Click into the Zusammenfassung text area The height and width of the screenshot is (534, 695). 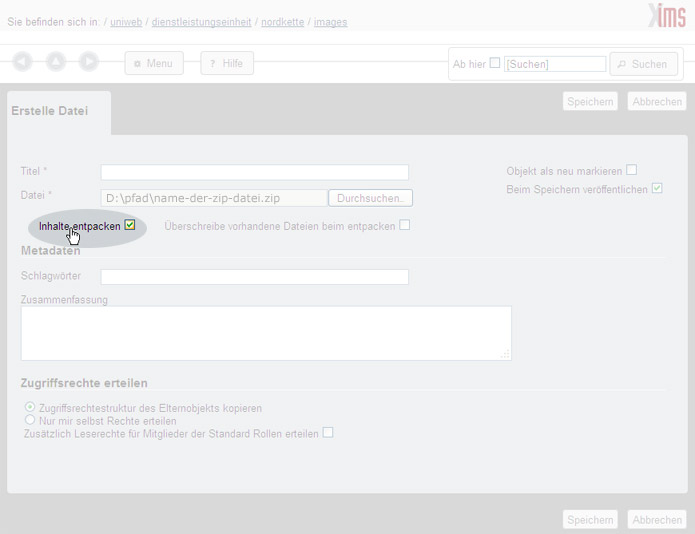coord(266,333)
